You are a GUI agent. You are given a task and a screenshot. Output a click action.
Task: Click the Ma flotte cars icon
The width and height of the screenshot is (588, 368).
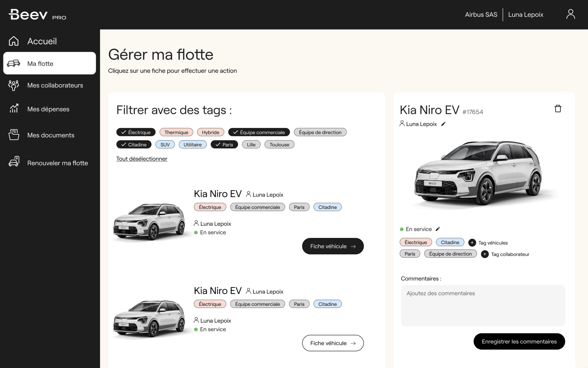(x=14, y=63)
